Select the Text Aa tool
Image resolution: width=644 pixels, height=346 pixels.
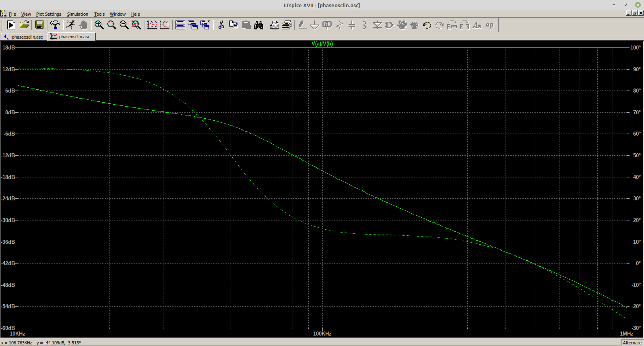click(477, 25)
